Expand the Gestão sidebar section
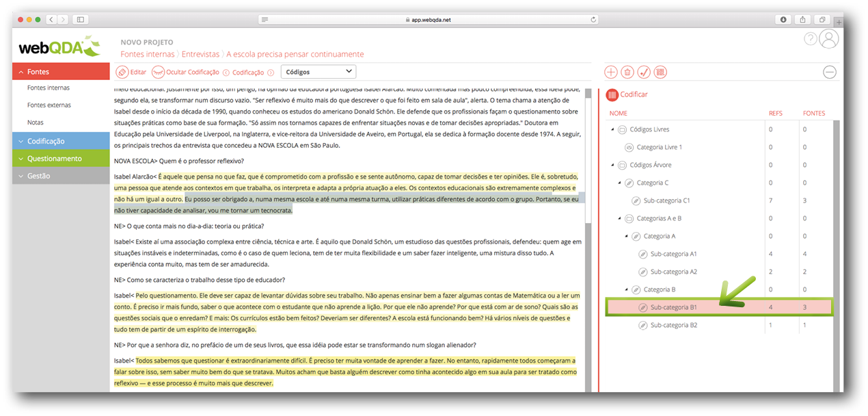868x416 pixels. click(61, 176)
